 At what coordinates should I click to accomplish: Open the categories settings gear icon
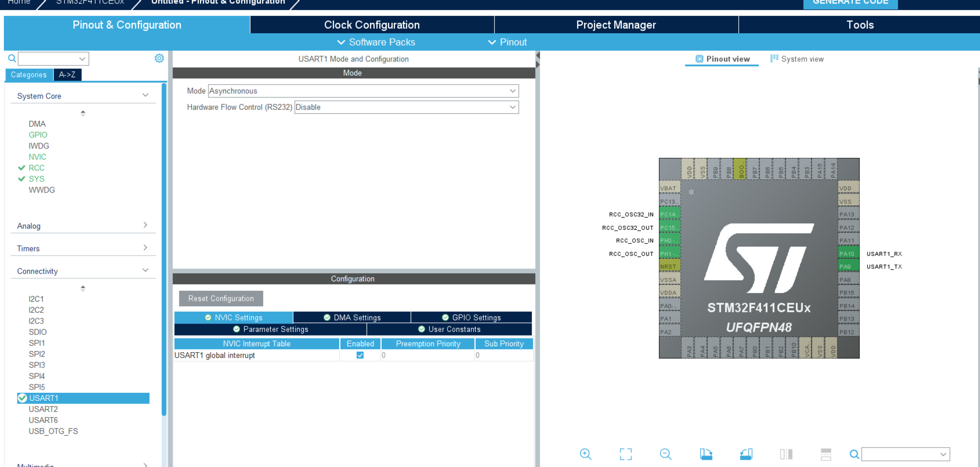(x=159, y=58)
